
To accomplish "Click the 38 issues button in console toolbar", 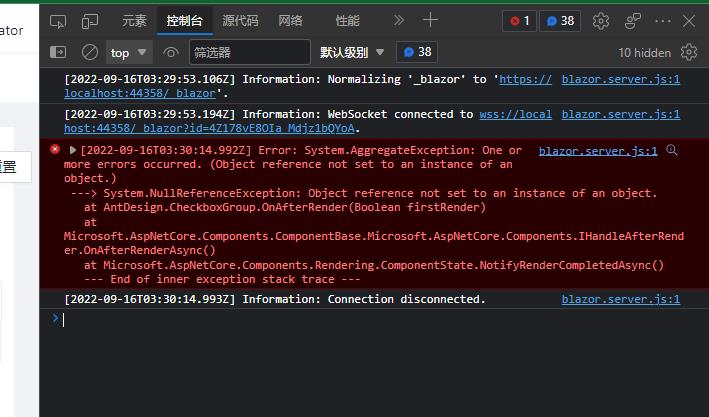I will coord(417,52).
